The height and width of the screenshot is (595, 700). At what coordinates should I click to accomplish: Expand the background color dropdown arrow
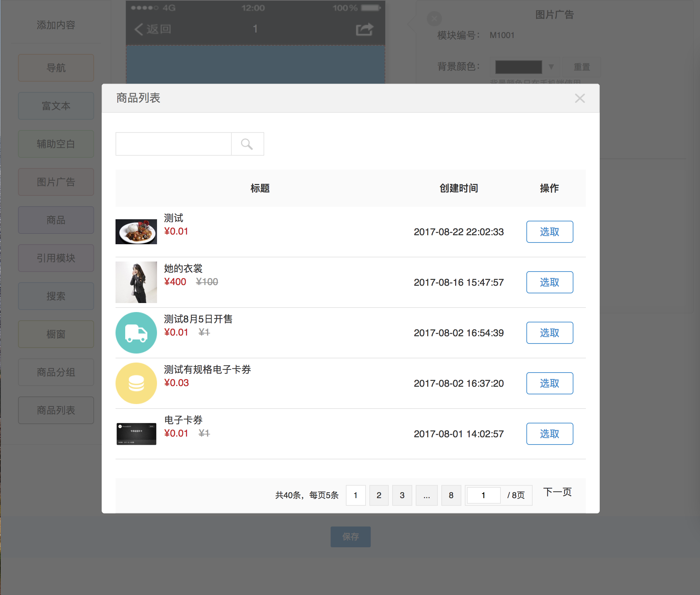point(551,67)
